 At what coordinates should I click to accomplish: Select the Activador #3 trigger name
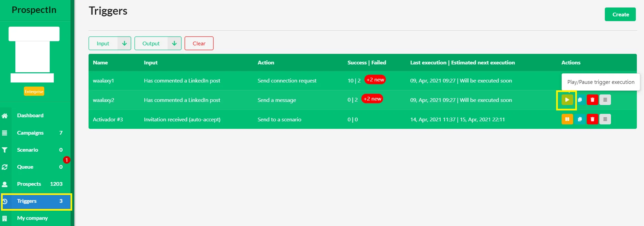(108, 120)
